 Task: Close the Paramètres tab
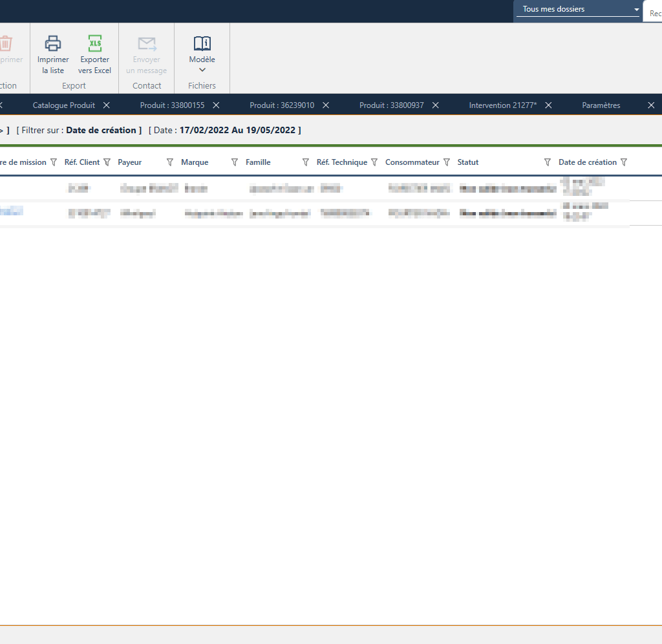651,105
